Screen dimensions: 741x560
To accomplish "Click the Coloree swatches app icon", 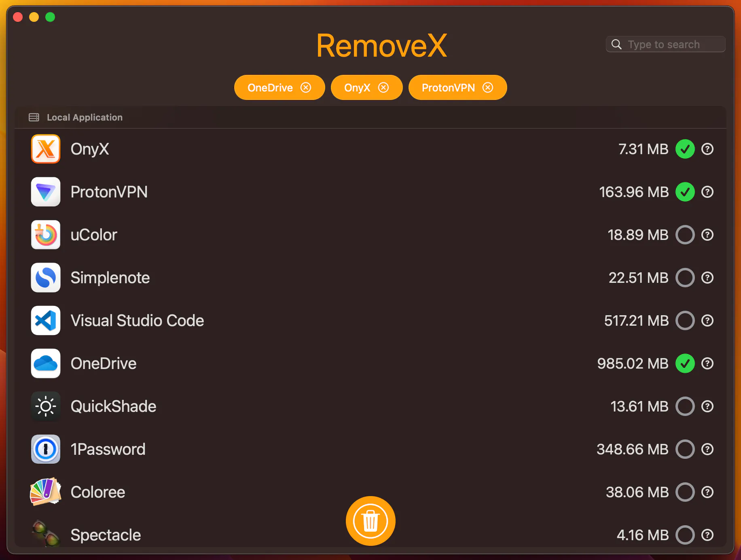I will click(x=46, y=492).
